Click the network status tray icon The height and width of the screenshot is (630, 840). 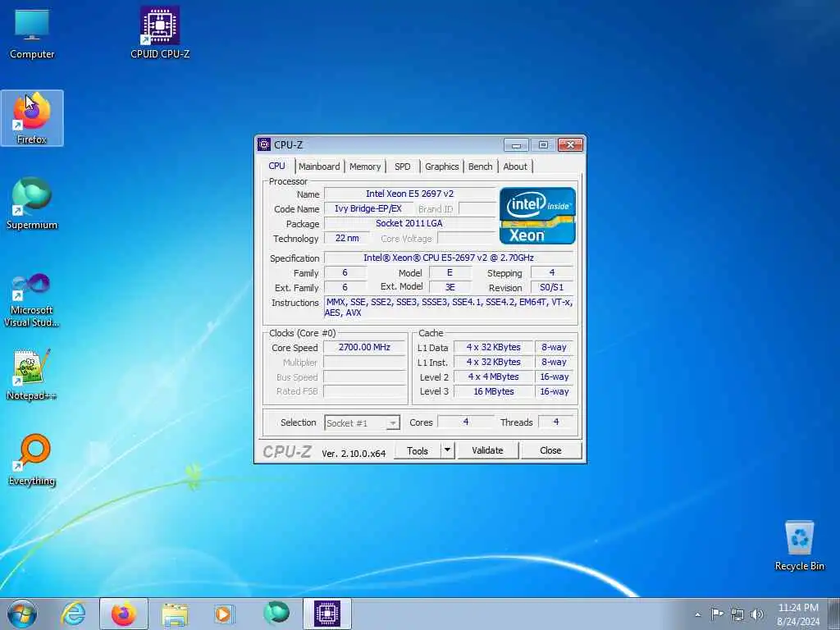[x=737, y=614]
